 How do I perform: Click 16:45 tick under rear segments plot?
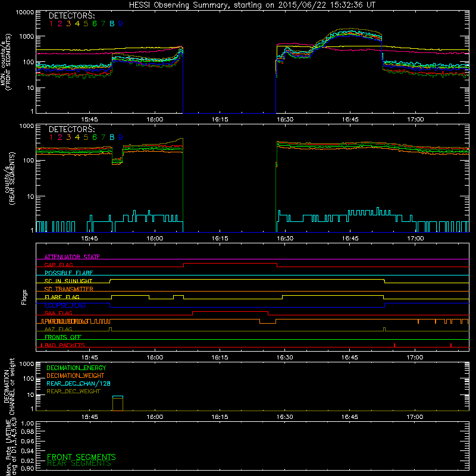point(350,239)
